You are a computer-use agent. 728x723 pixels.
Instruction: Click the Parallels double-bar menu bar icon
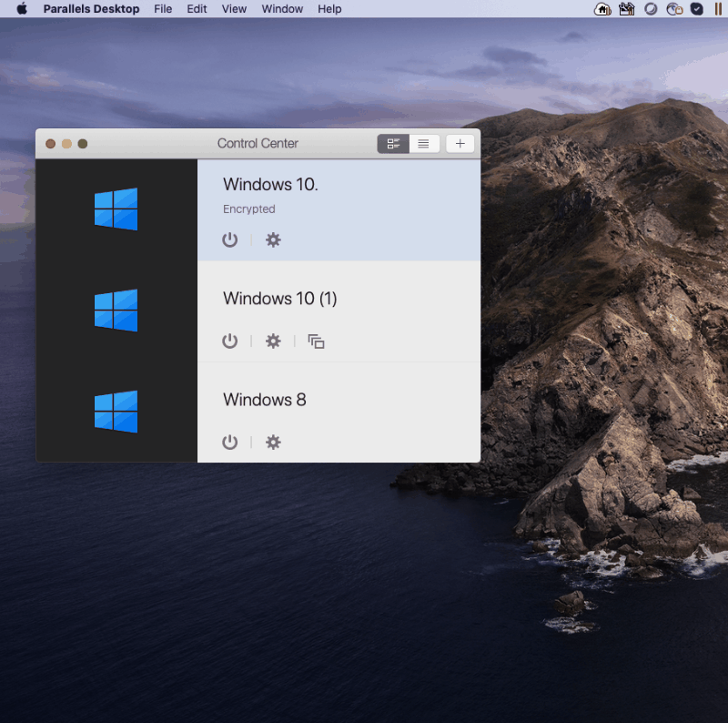pos(718,9)
